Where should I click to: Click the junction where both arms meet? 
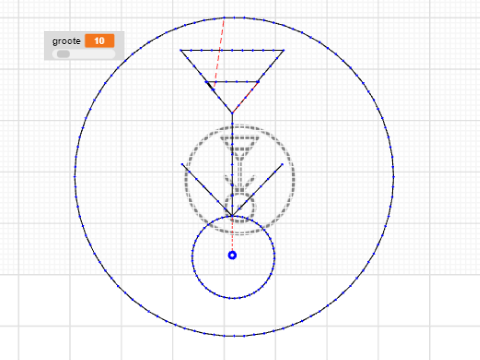(232, 216)
